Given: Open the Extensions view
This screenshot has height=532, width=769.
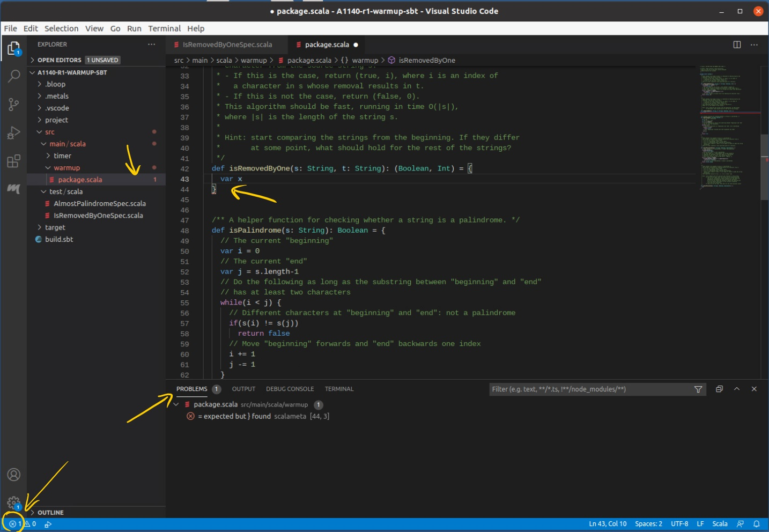Looking at the screenshot, I should tap(14, 161).
